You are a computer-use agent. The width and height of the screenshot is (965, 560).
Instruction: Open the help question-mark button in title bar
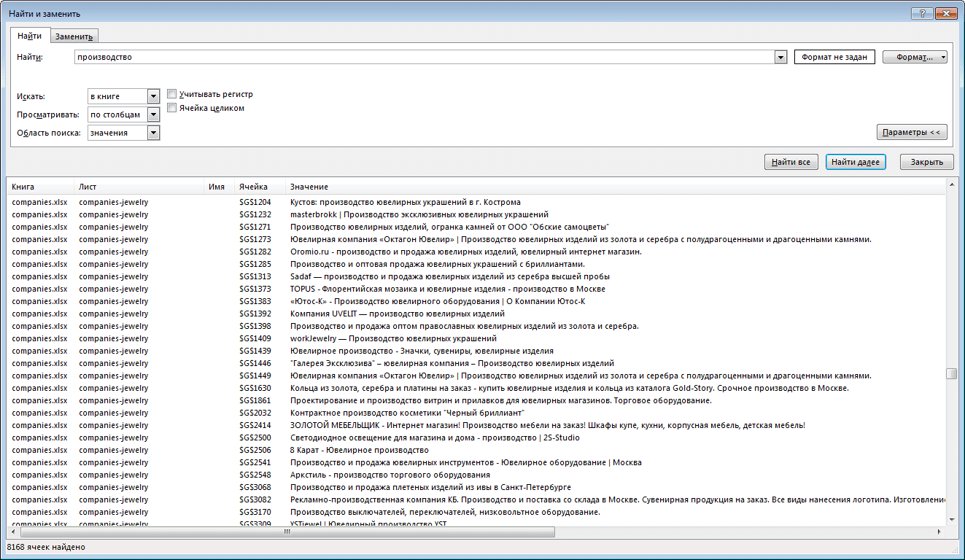921,13
